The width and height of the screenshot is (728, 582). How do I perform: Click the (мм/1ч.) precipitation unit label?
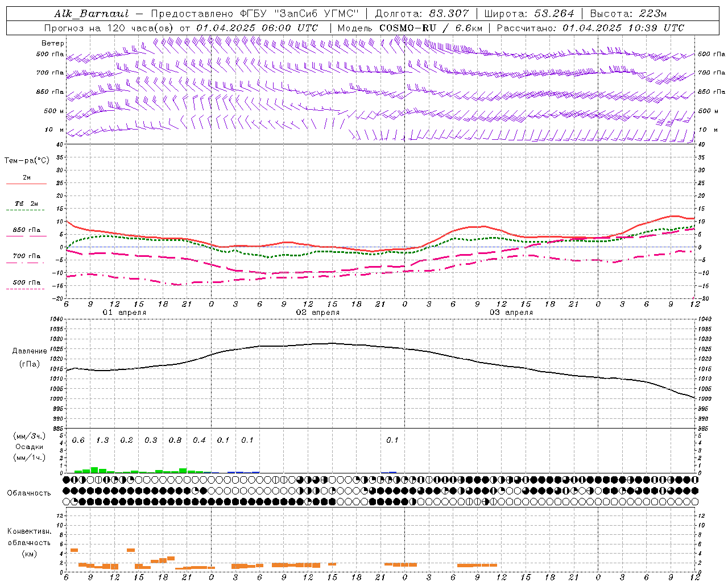(30, 458)
